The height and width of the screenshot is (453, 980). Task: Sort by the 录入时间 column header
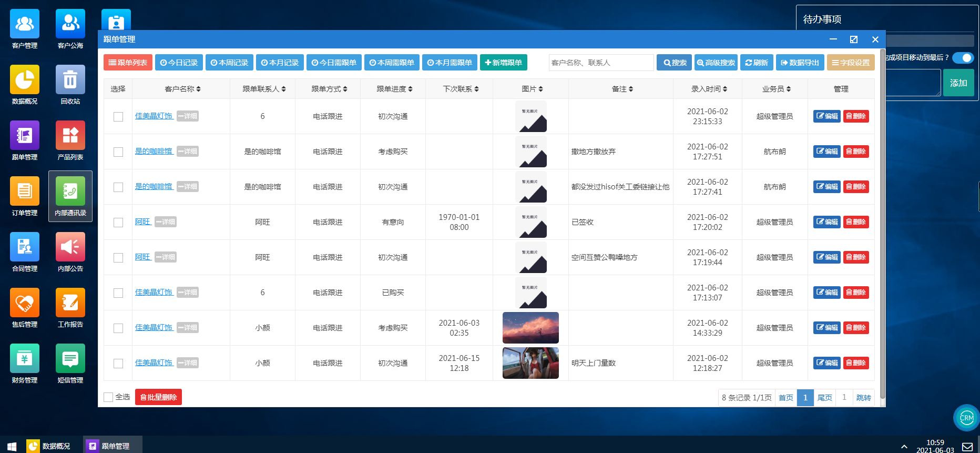click(709, 89)
